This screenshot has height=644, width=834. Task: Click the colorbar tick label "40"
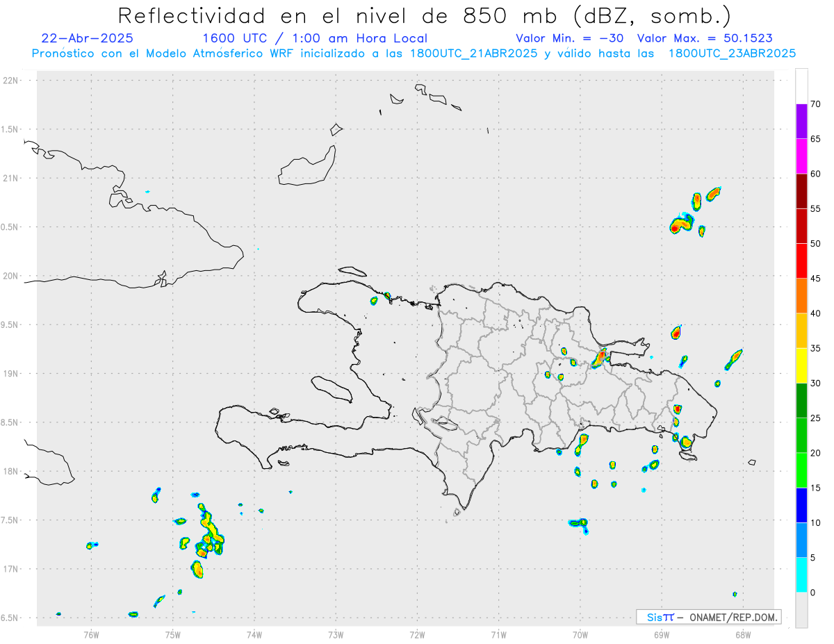[x=817, y=313]
